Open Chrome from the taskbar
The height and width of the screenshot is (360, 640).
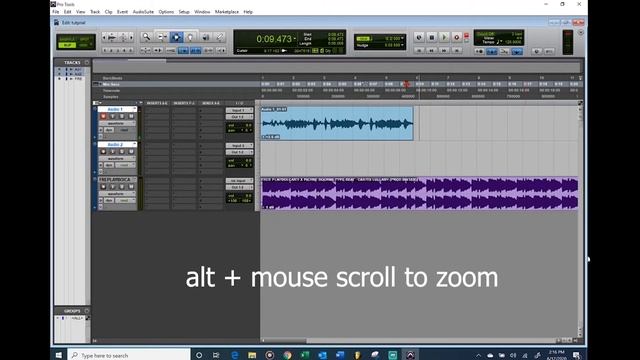pos(287,355)
